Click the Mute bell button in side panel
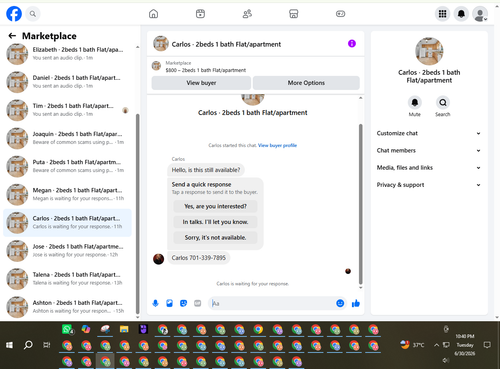Image resolution: width=500 pixels, height=369 pixels. pyautogui.click(x=415, y=103)
